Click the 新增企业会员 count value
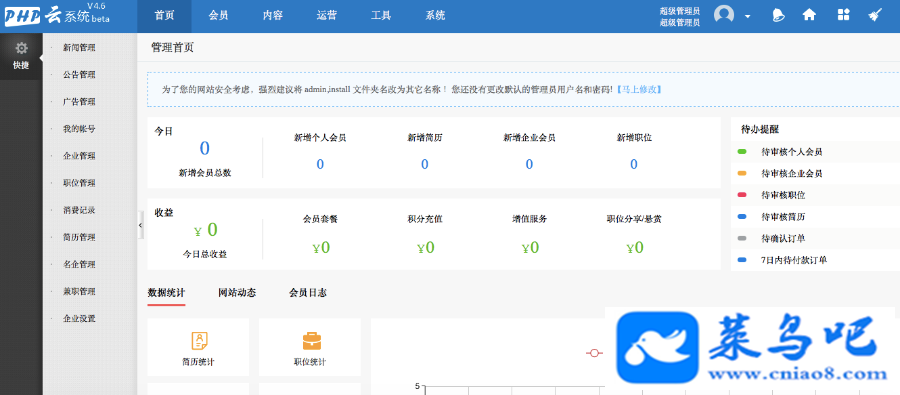The image size is (900, 395). click(529, 165)
